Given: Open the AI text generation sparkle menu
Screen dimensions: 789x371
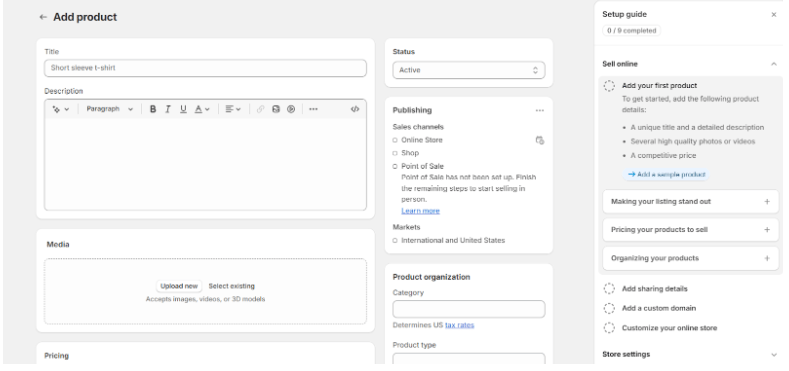Looking at the screenshot, I should (60, 109).
